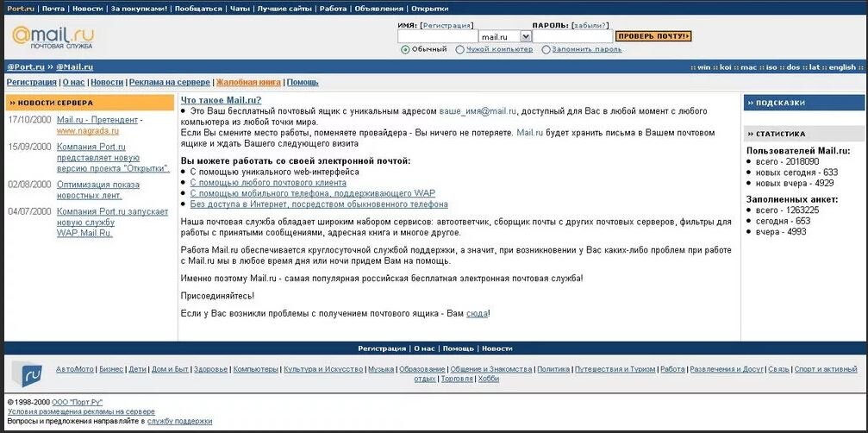
Task: Open Лучшие сайты in the top bar
Action: (x=284, y=9)
